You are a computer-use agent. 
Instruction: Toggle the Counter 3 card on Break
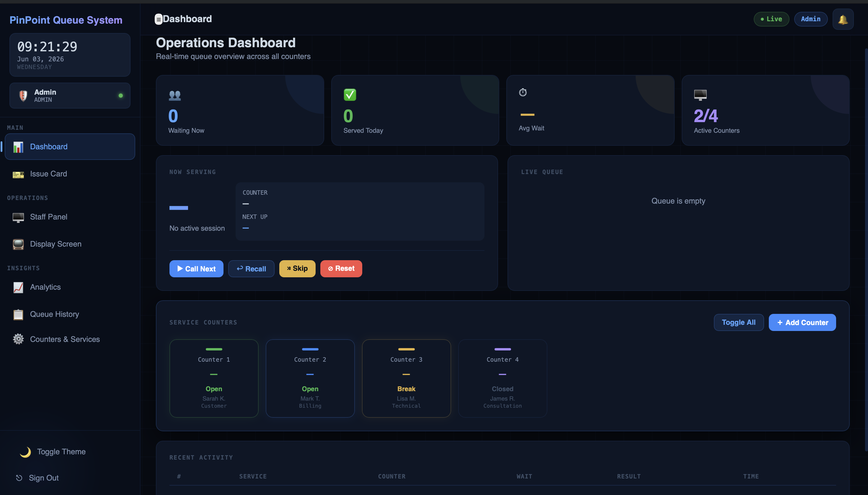tap(406, 378)
